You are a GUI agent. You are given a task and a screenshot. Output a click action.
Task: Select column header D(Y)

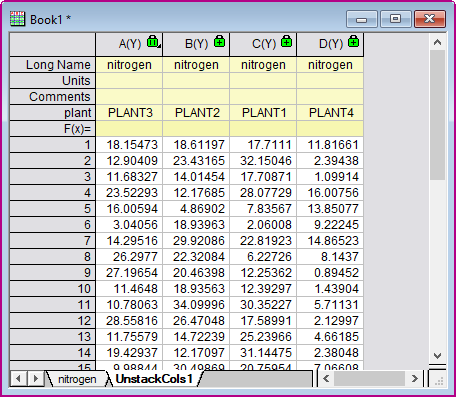click(330, 44)
